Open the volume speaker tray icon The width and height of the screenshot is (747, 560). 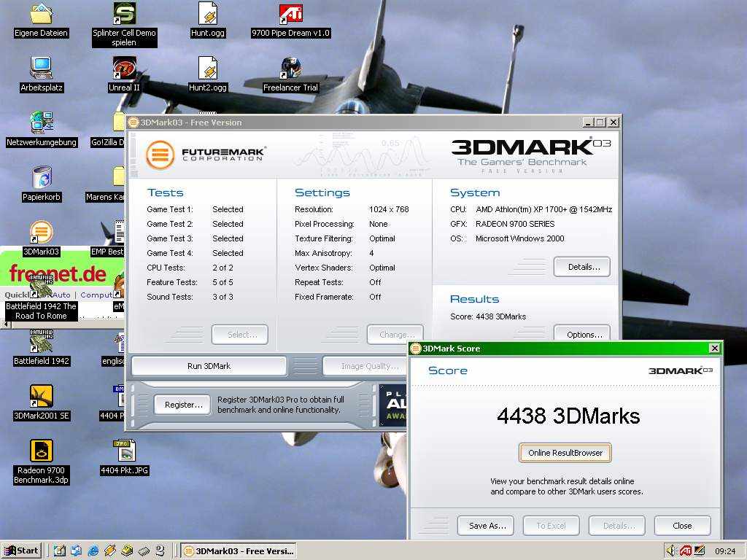tap(671, 551)
